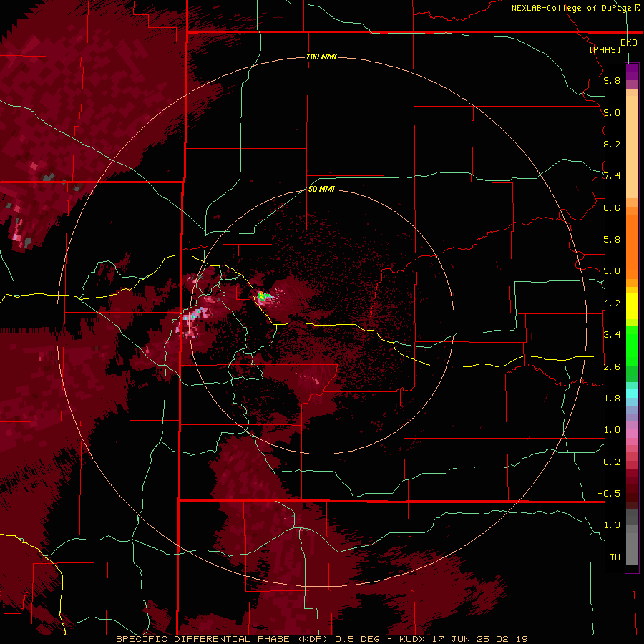Click the 7.4 scale value
Image resolution: width=644 pixels, height=644 pixels.
612,176
